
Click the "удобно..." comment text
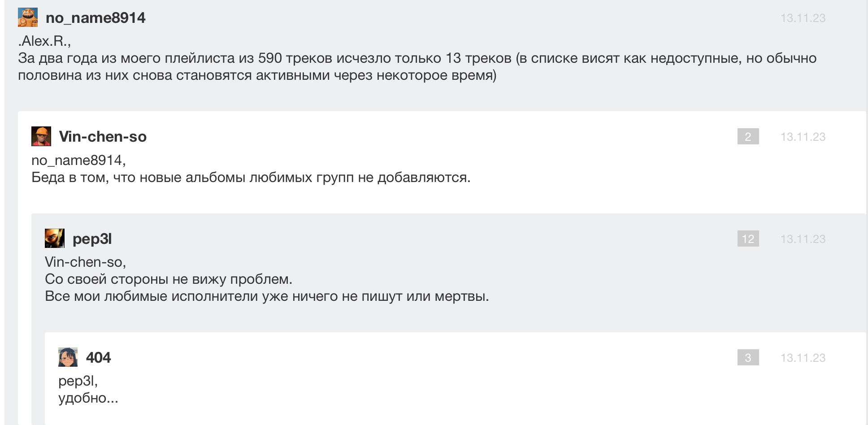tap(88, 398)
